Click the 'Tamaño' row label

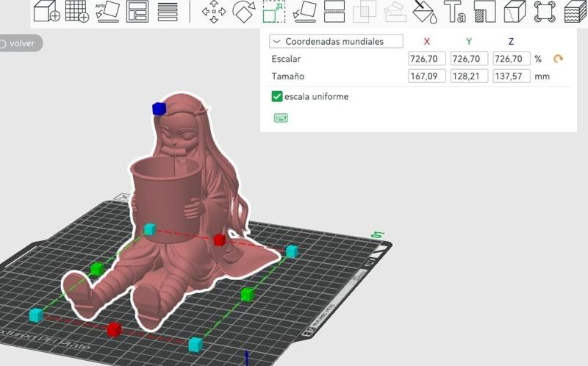(x=287, y=76)
